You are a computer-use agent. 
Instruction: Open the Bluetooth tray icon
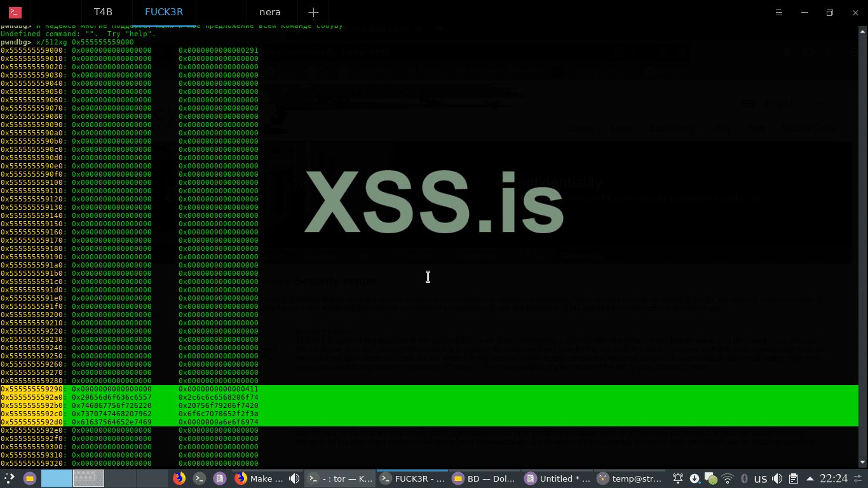coord(745,478)
